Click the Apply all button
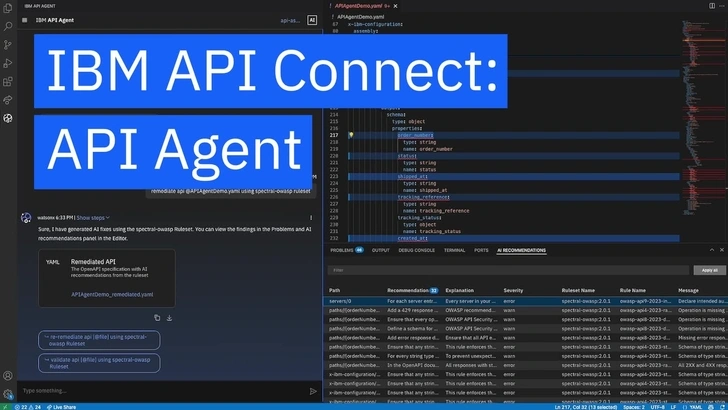Image resolution: width=728 pixels, height=410 pixels. tap(709, 270)
